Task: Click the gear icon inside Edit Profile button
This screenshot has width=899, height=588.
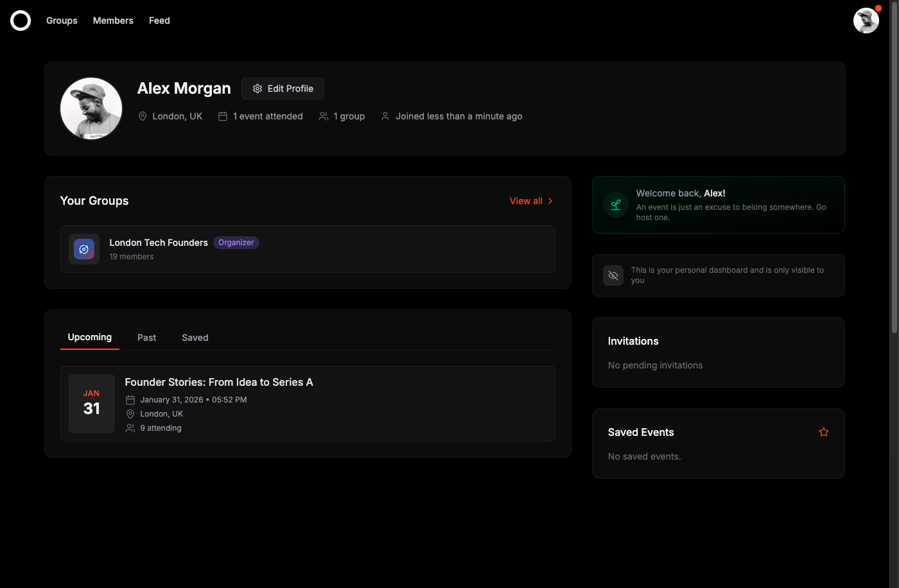Action: [x=257, y=88]
